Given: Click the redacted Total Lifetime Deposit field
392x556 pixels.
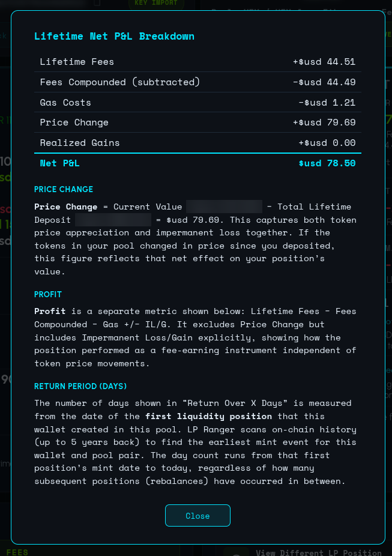Looking at the screenshot, I should click(x=113, y=220).
